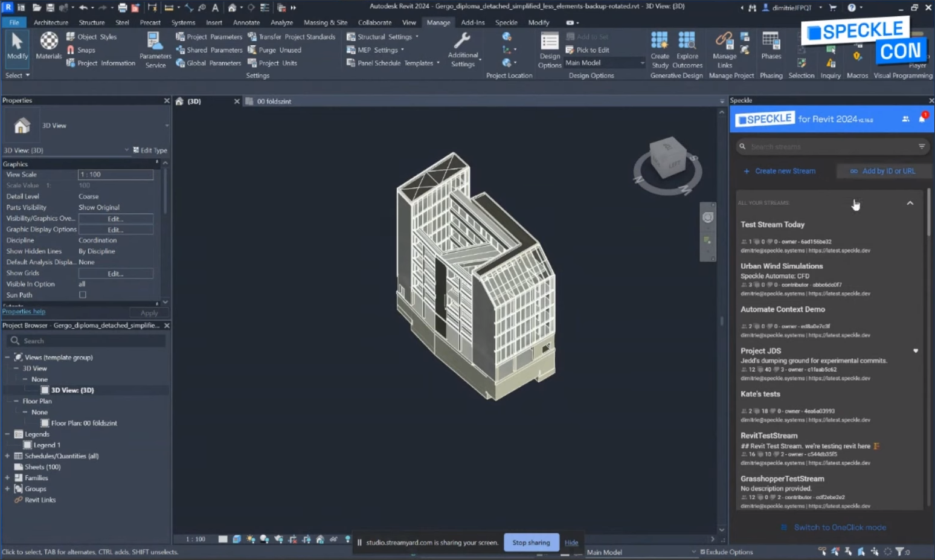Select the Modify tool
935x560 pixels.
click(17, 47)
